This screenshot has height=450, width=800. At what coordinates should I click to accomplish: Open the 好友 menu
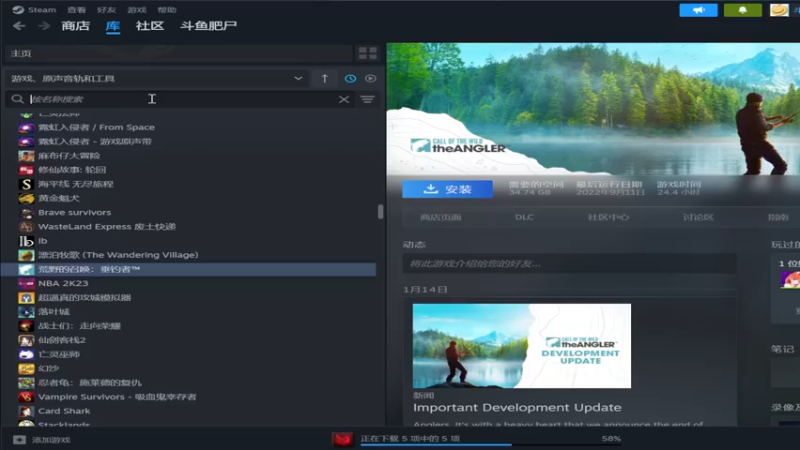[106, 10]
